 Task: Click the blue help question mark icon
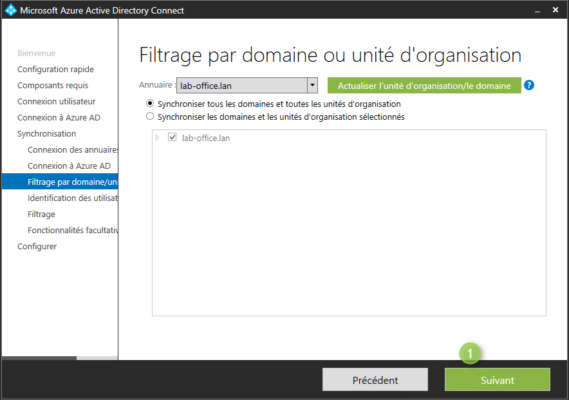(x=529, y=85)
